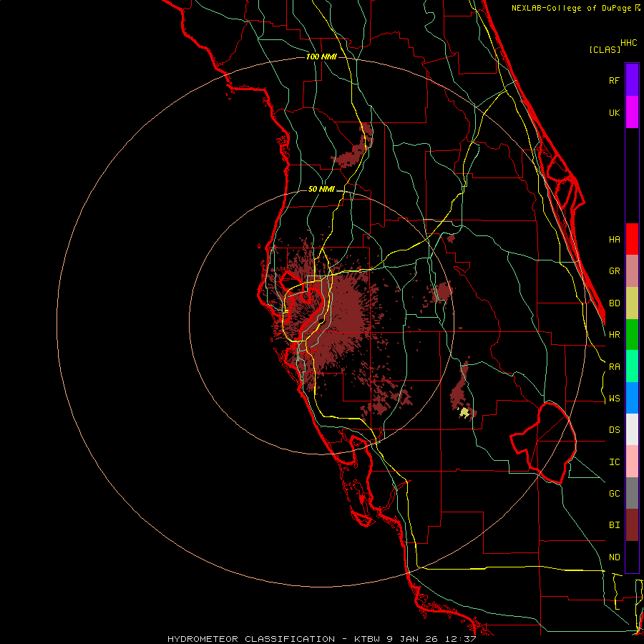Click the GC gray legend swatch
The height and width of the screenshot is (644, 644).
point(632,493)
